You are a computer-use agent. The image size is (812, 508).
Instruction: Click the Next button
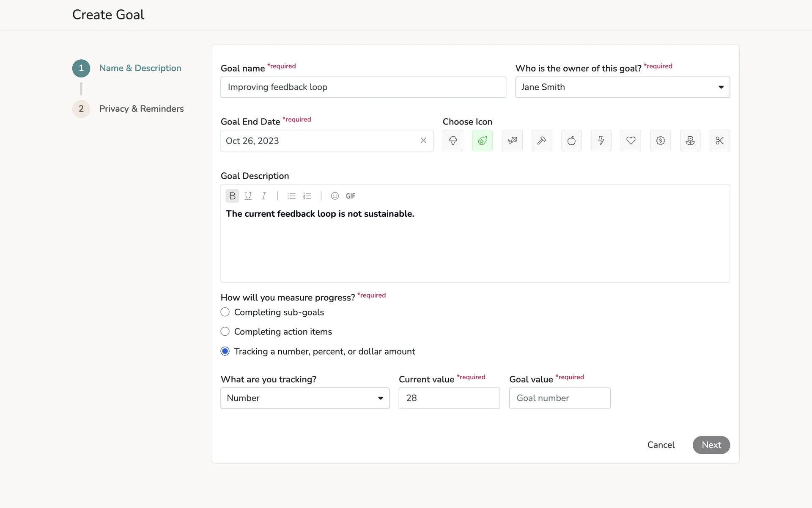point(711,445)
